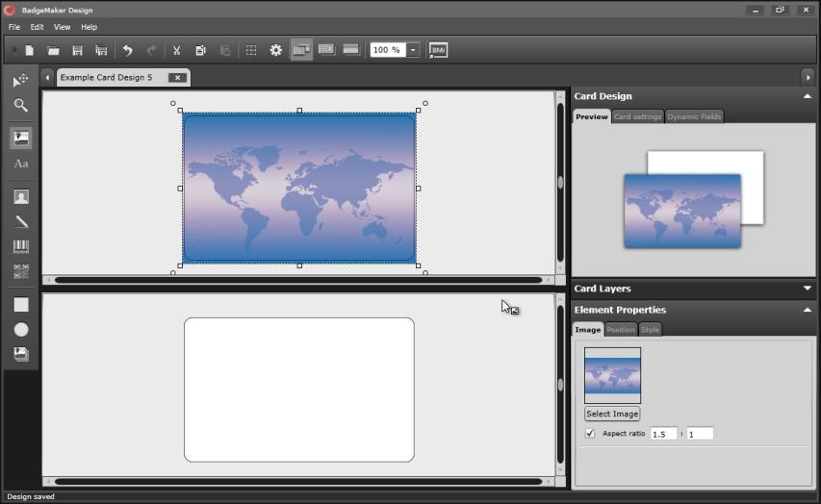The width and height of the screenshot is (821, 504).
Task: Open the Edit menu
Action: (37, 27)
